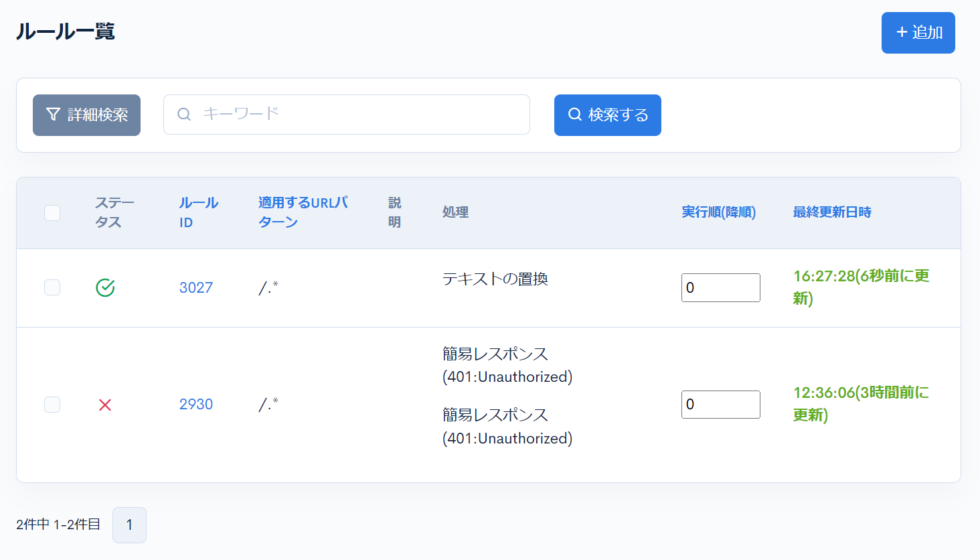Sort by 実行順(降順) column header

tap(719, 212)
